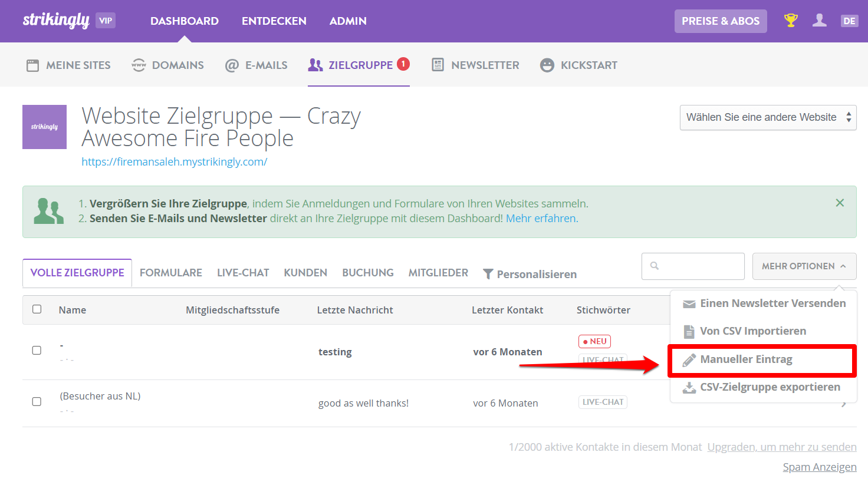This screenshot has height=482, width=868.
Task: Click the VIP badge next to logo
Action: pyautogui.click(x=106, y=21)
